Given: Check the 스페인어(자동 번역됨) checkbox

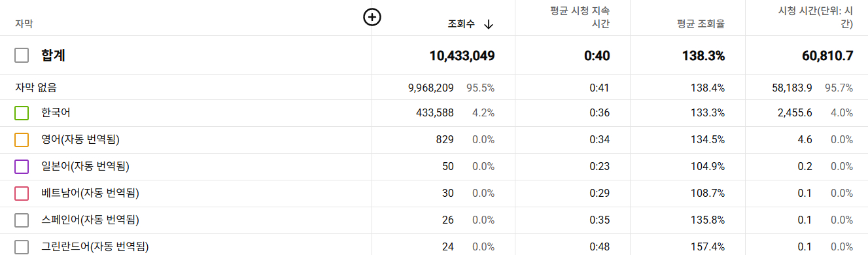Looking at the screenshot, I should (x=22, y=220).
